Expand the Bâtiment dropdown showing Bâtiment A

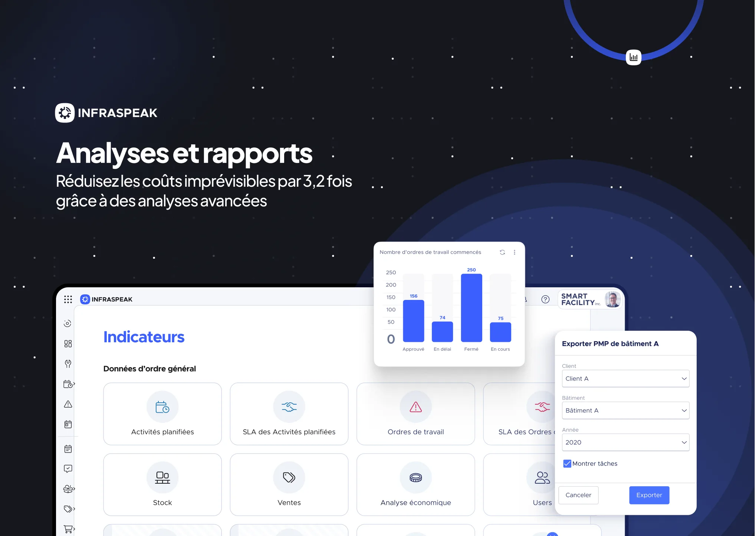coord(625,411)
